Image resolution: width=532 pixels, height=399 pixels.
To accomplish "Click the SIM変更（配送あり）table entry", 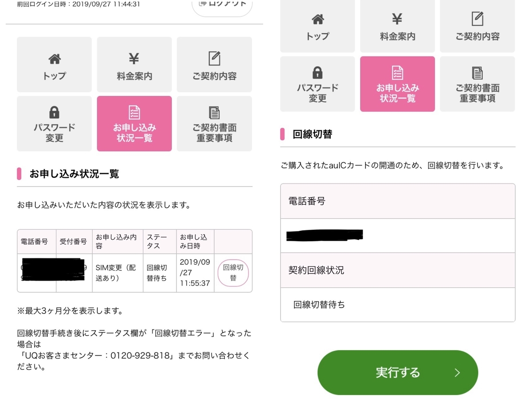I will tap(117, 273).
